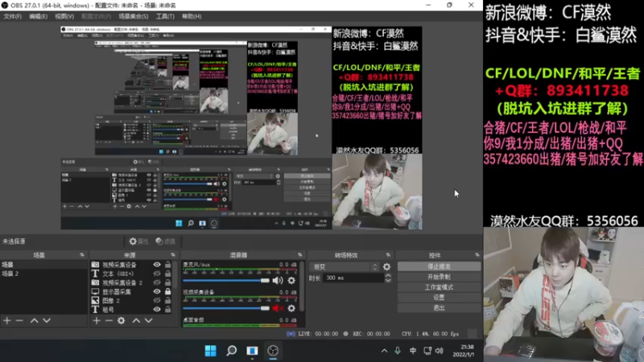Image resolution: width=644 pixels, height=362 pixels.
Task: Click the mixer panel vertical scrollbar
Action: [x=303, y=287]
